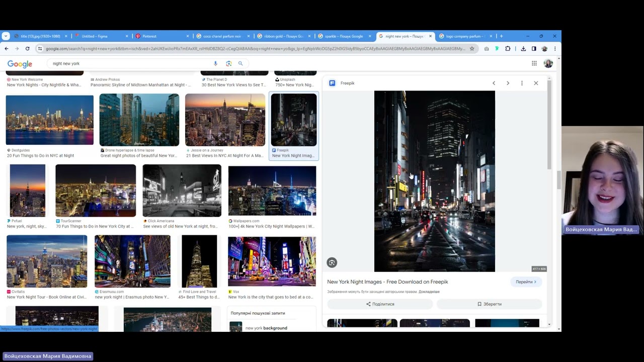Click the 'new york background' related search

point(266,328)
